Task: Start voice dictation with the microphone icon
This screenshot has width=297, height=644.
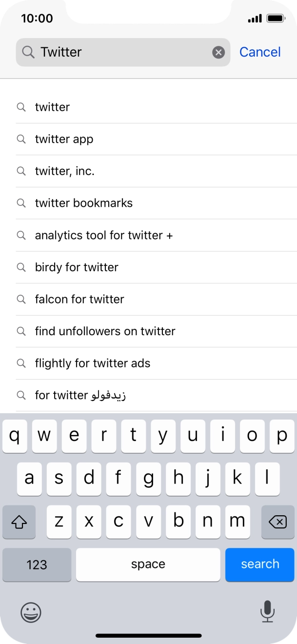Action: click(267, 613)
